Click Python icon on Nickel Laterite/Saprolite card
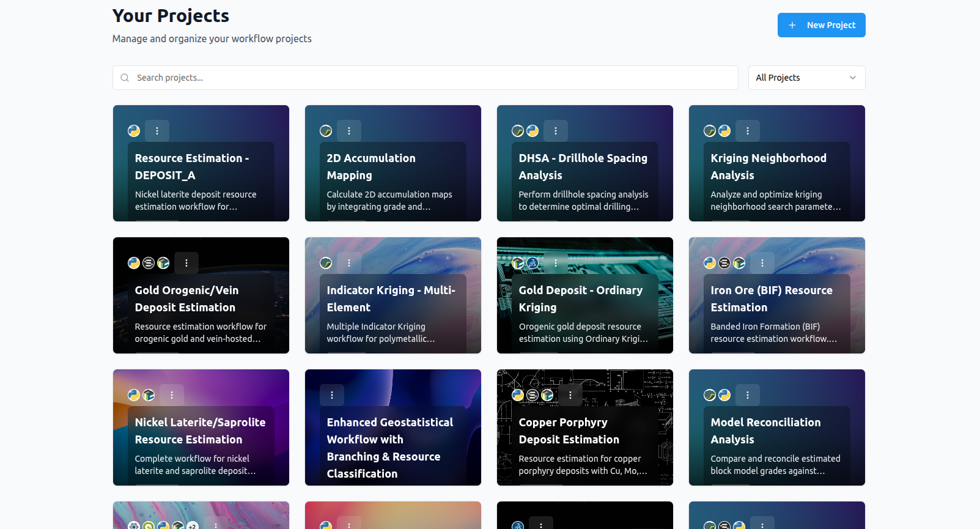Image resolution: width=980 pixels, height=529 pixels. coord(134,395)
